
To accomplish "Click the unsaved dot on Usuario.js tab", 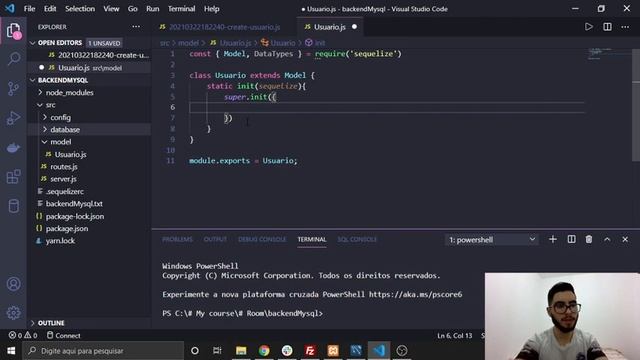I will click(x=354, y=27).
